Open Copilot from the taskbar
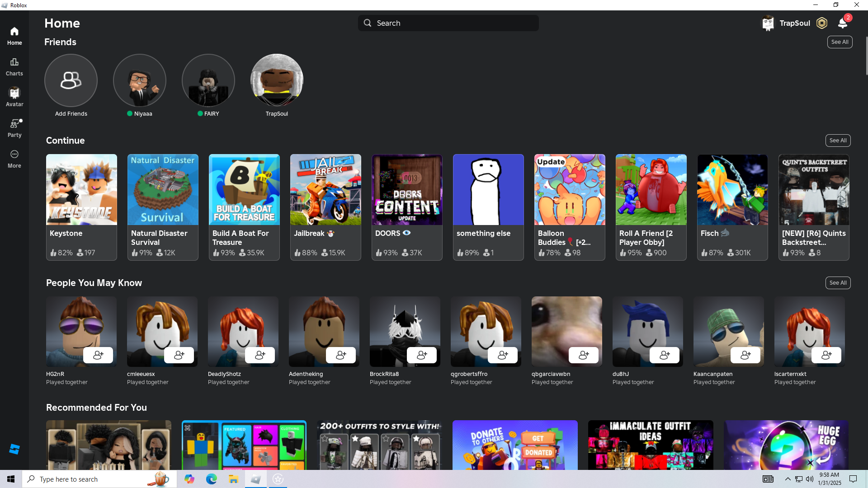The height and width of the screenshot is (488, 868). click(x=189, y=479)
